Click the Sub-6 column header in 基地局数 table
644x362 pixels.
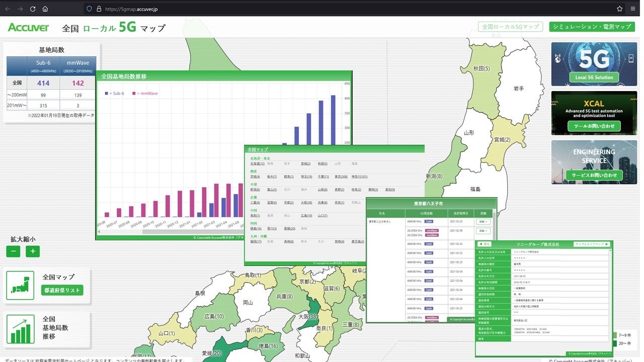point(43,66)
